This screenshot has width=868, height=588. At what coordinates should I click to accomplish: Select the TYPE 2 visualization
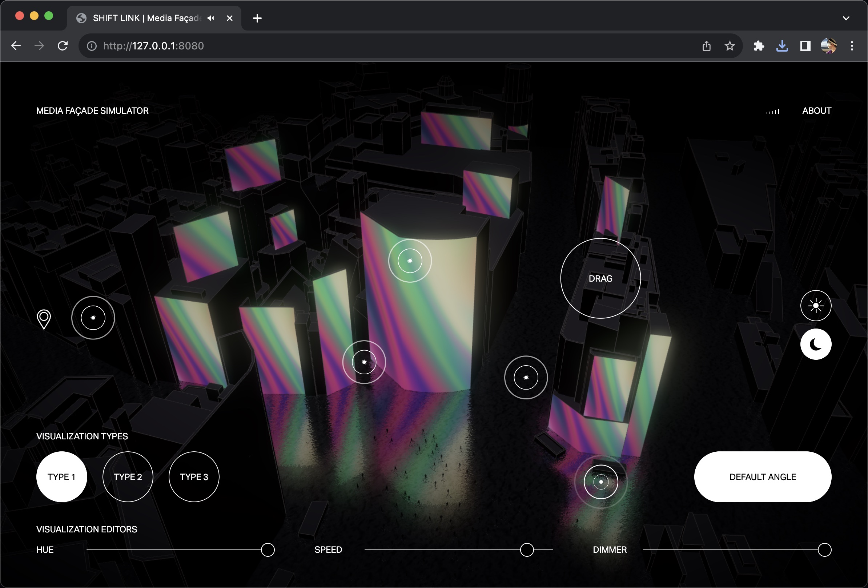point(128,477)
